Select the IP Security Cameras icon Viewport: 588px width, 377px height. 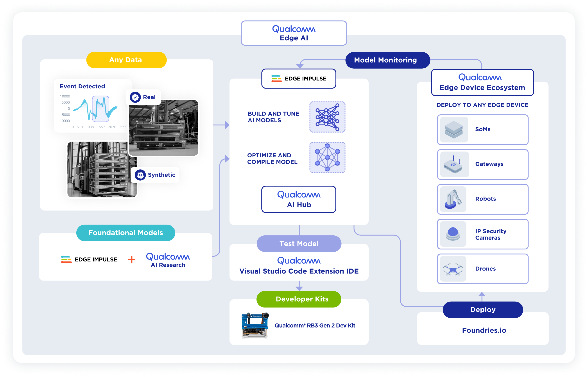[x=453, y=234]
